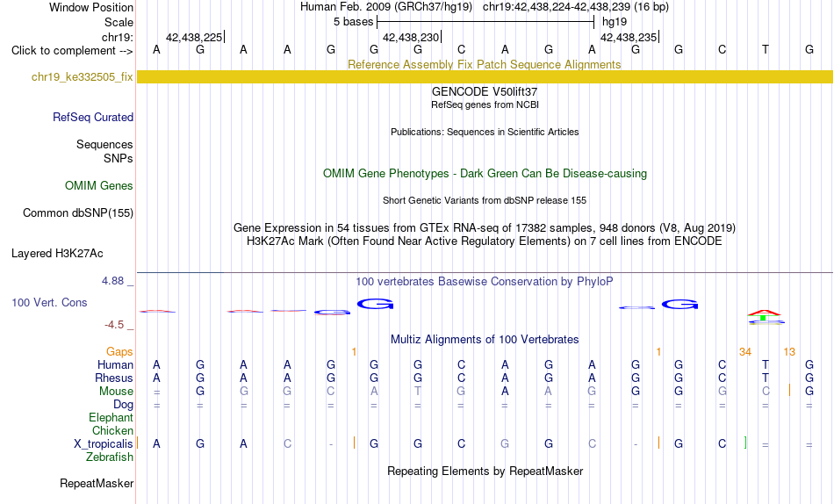Click the 4.88 PhyloP upper scale value
The width and height of the screenshot is (834, 504).
coord(112,281)
